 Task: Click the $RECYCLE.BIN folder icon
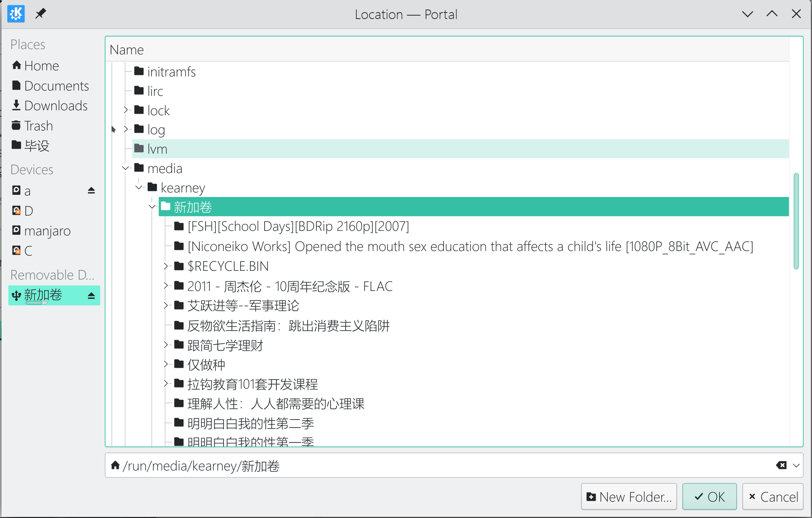(179, 266)
